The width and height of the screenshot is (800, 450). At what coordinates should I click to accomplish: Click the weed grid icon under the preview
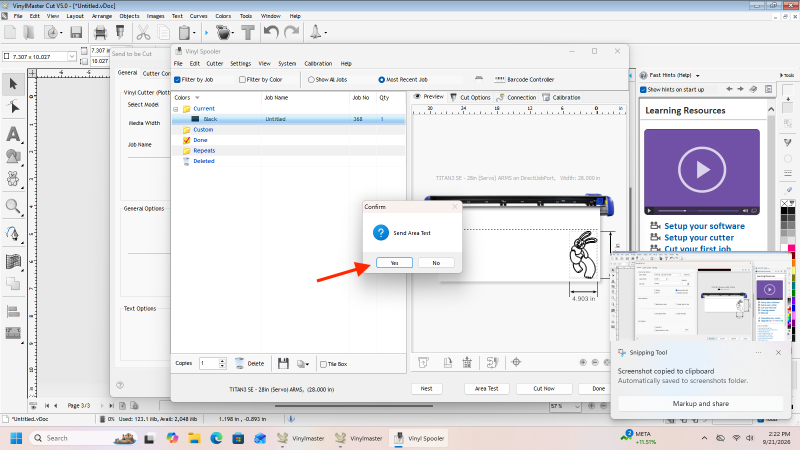click(x=467, y=362)
